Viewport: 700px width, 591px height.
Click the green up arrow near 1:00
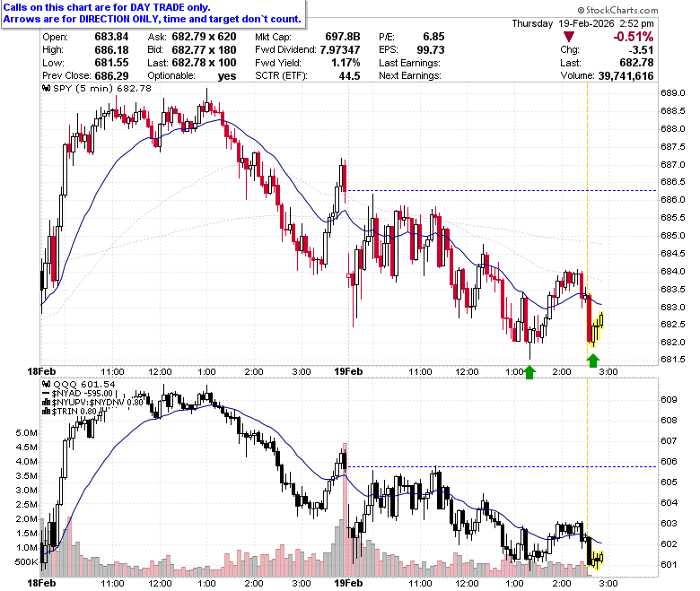529,372
